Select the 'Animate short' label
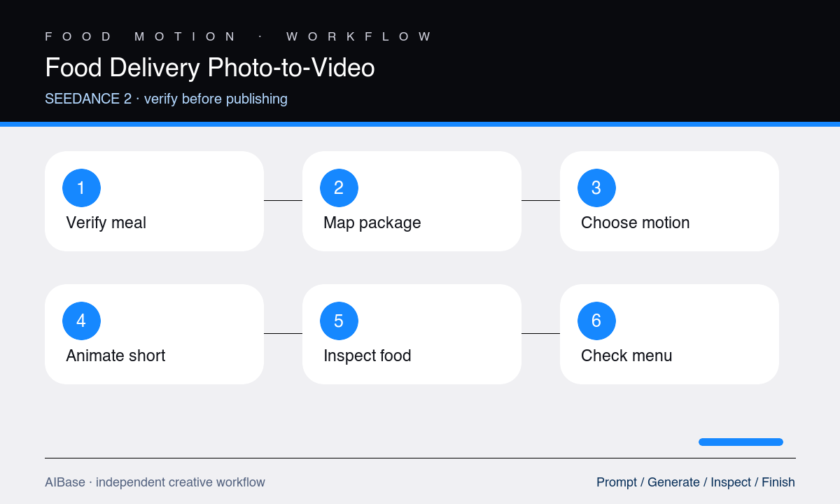 click(115, 356)
